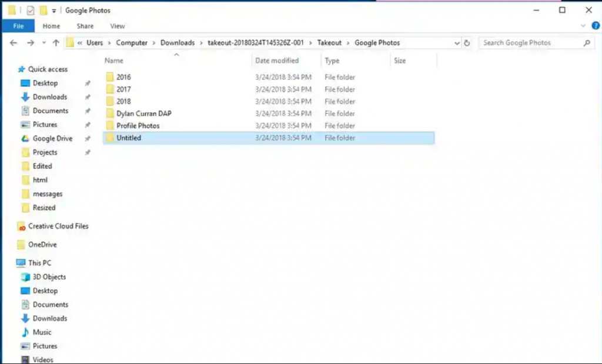602x364 pixels.
Task: Open Downloads under Quick access
Action: coord(49,97)
